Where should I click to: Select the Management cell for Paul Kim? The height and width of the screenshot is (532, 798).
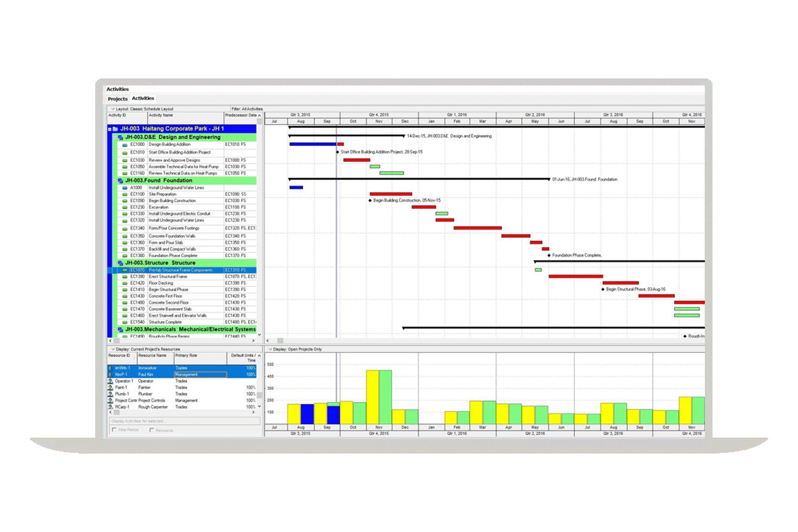point(200,375)
